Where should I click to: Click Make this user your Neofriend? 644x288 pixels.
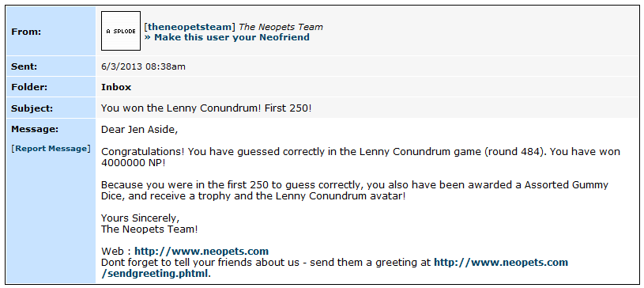tap(227, 37)
